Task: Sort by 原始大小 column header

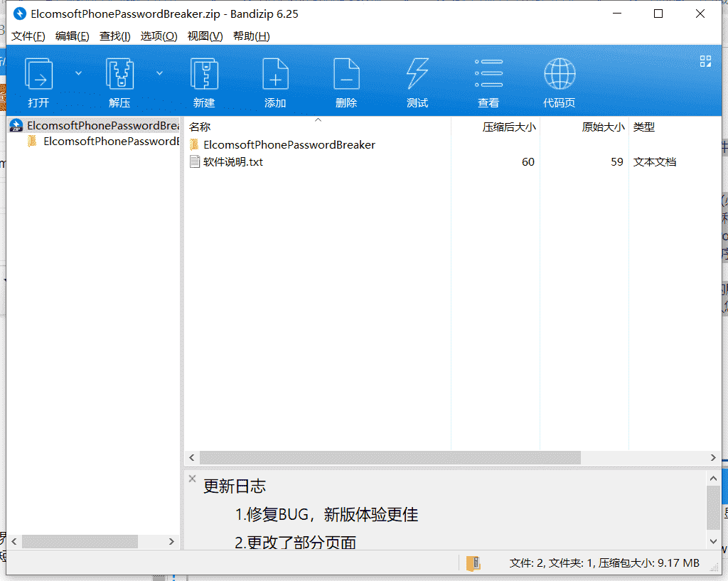Action: click(603, 127)
